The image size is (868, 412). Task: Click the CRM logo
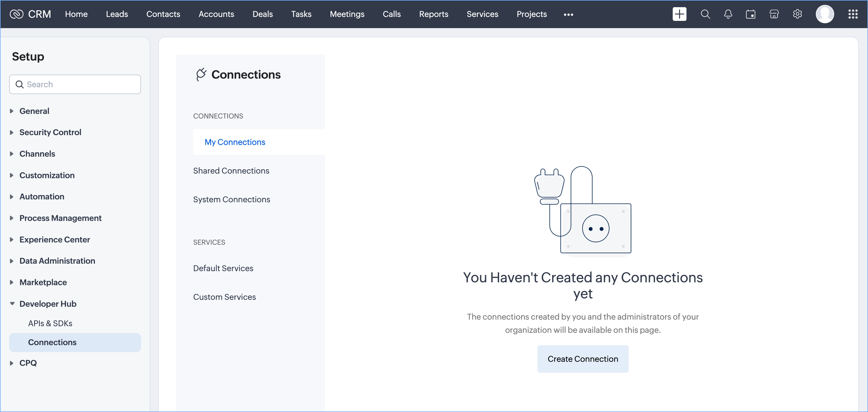tap(30, 14)
